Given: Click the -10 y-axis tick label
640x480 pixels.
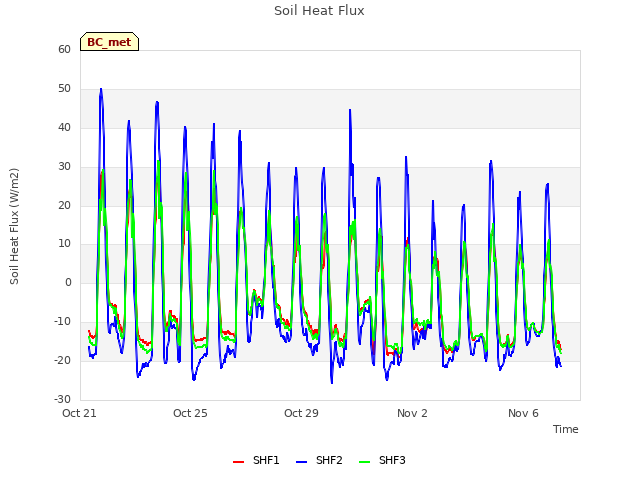Looking at the screenshot, I should coord(62,322).
